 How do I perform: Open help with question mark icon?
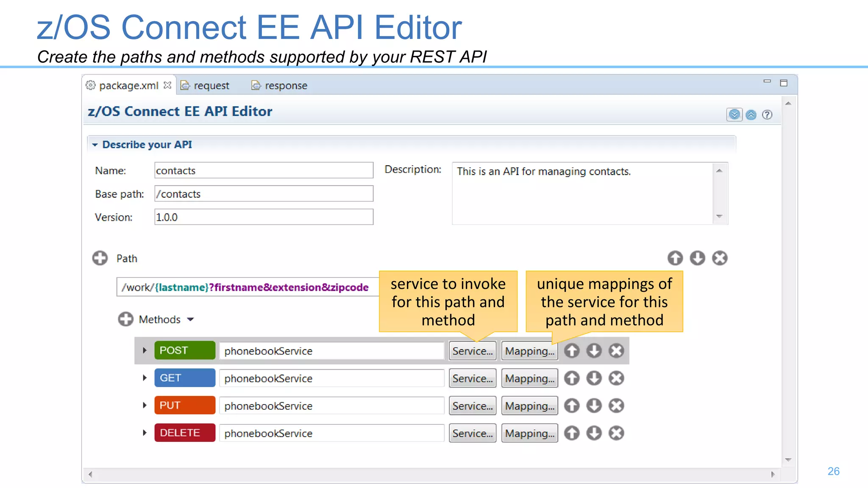click(767, 114)
